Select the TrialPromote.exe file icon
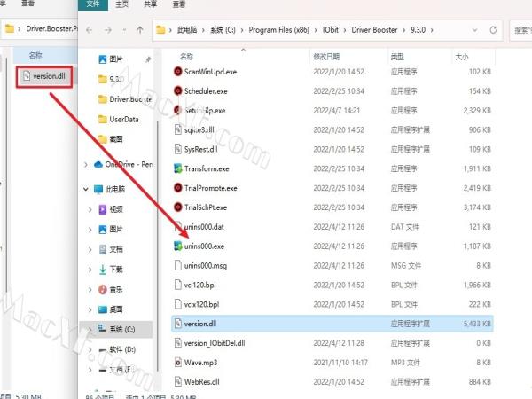The height and width of the screenshot is (399, 532). (x=178, y=188)
